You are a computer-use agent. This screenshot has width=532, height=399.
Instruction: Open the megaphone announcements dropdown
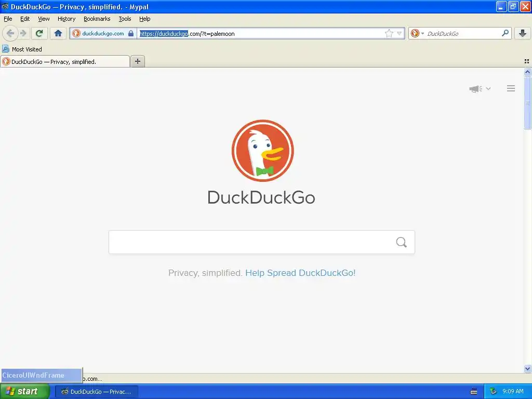pyautogui.click(x=480, y=88)
